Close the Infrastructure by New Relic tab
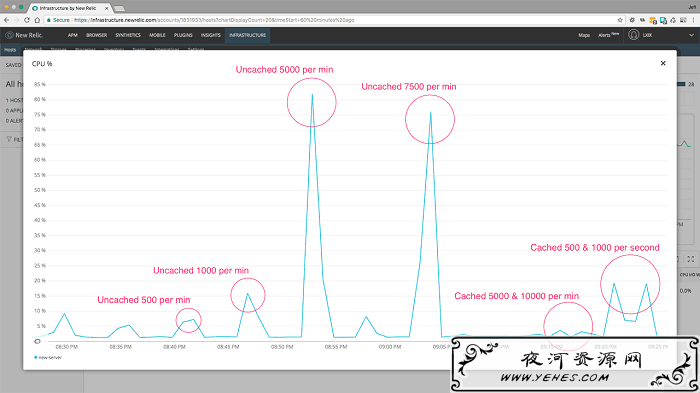This screenshot has width=700, height=393. [x=107, y=8]
